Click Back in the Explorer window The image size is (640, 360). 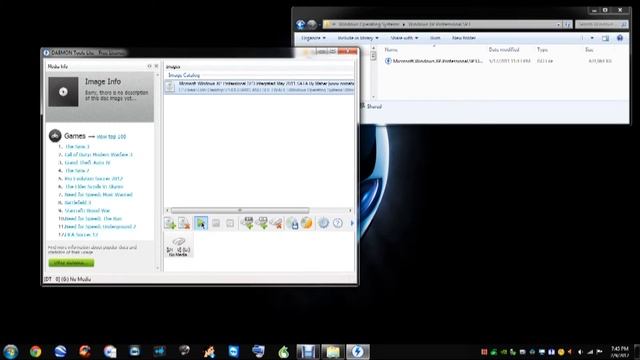(300, 24)
